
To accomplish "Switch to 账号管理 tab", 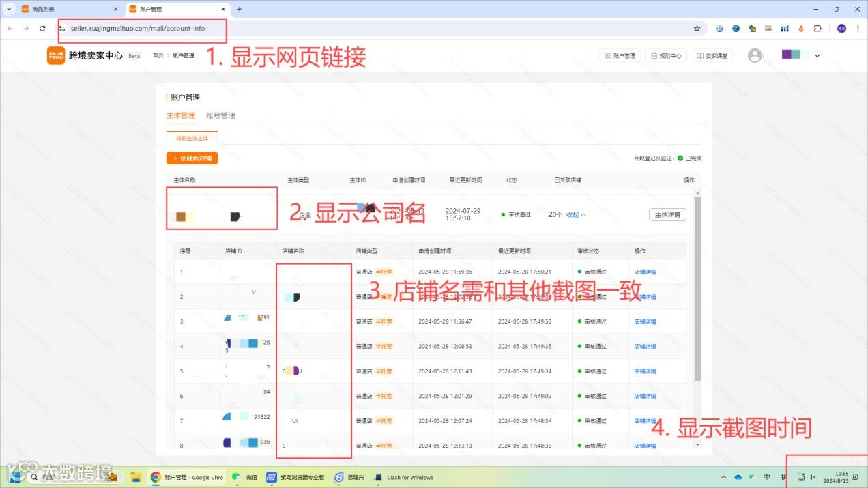I will pos(220,115).
